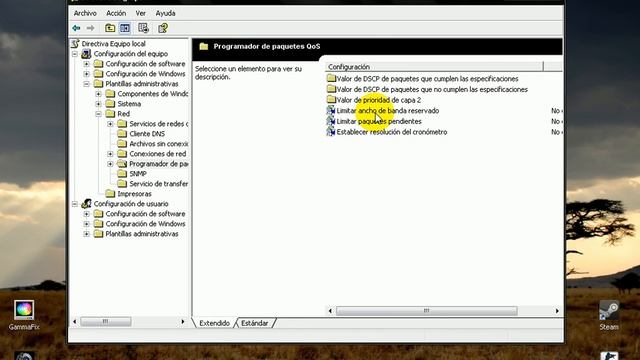This screenshot has height=360, width=640.
Task: Select Servicio de transferencia tree item
Action: coord(158,184)
